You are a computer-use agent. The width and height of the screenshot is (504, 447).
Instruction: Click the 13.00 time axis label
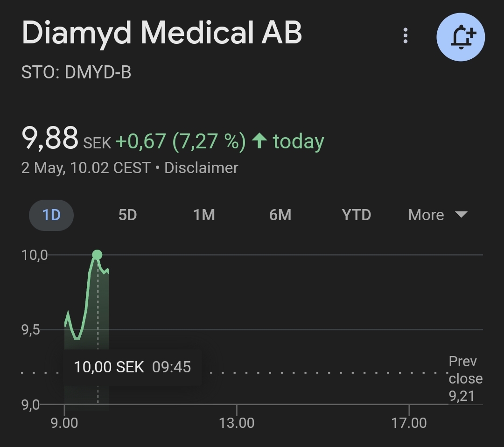point(237,423)
